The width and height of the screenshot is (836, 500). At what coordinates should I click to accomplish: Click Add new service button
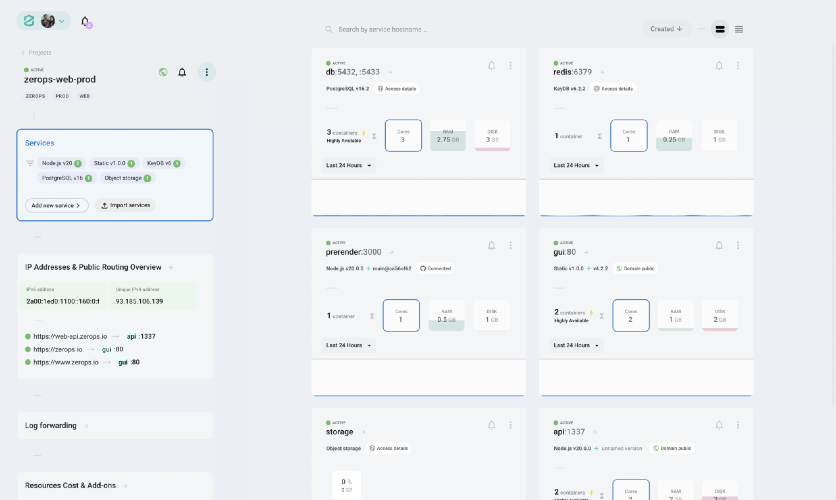click(57, 205)
